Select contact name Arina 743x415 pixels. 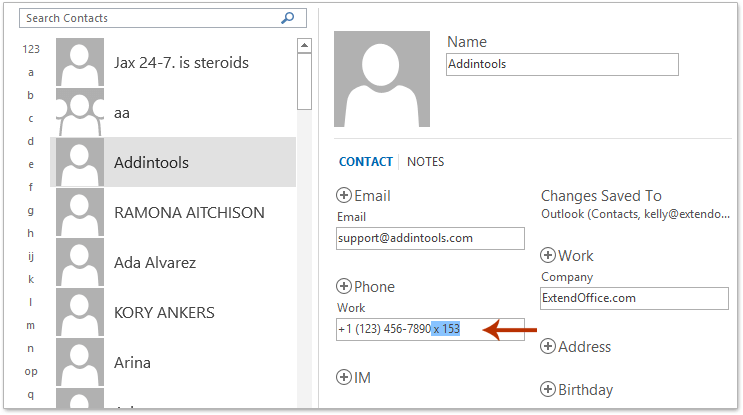(132, 362)
